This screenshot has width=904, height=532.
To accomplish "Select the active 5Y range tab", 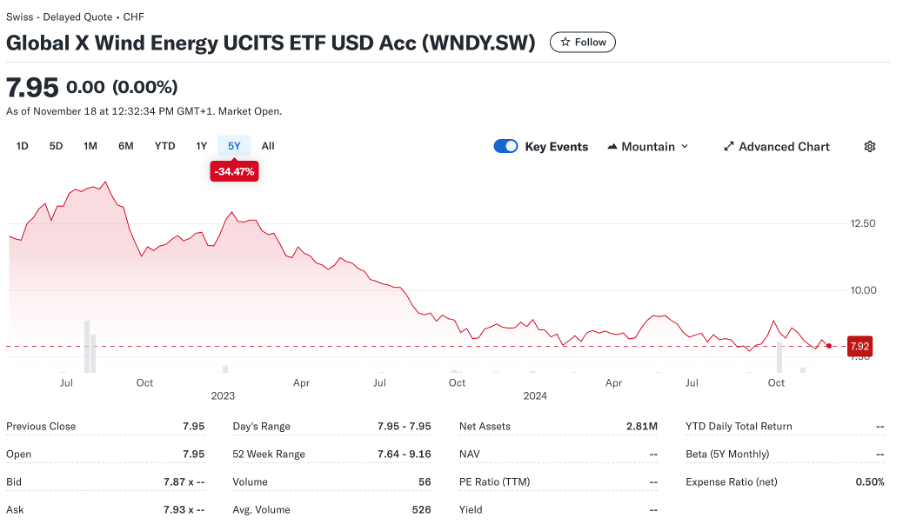I will 234,146.
